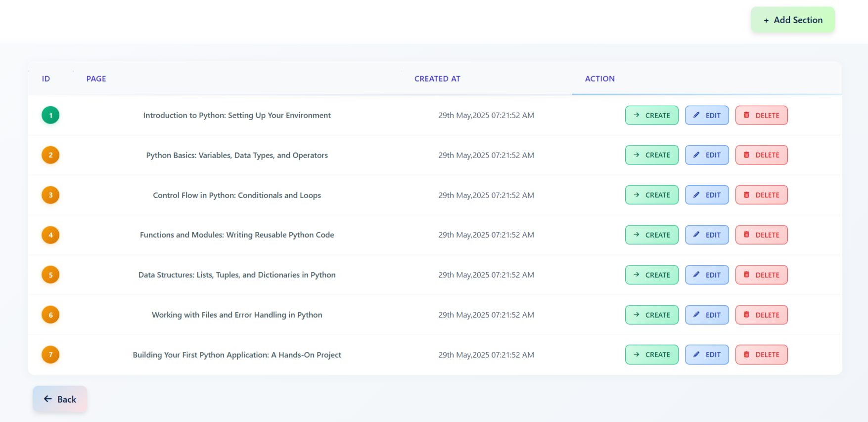Edit the Building Your First Python Application row
868x422 pixels.
[x=707, y=355]
